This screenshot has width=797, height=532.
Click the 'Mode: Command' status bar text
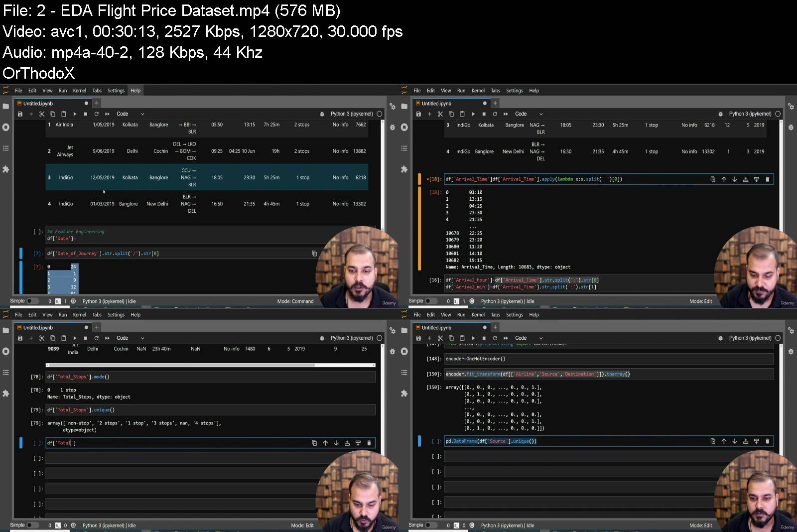click(x=295, y=301)
